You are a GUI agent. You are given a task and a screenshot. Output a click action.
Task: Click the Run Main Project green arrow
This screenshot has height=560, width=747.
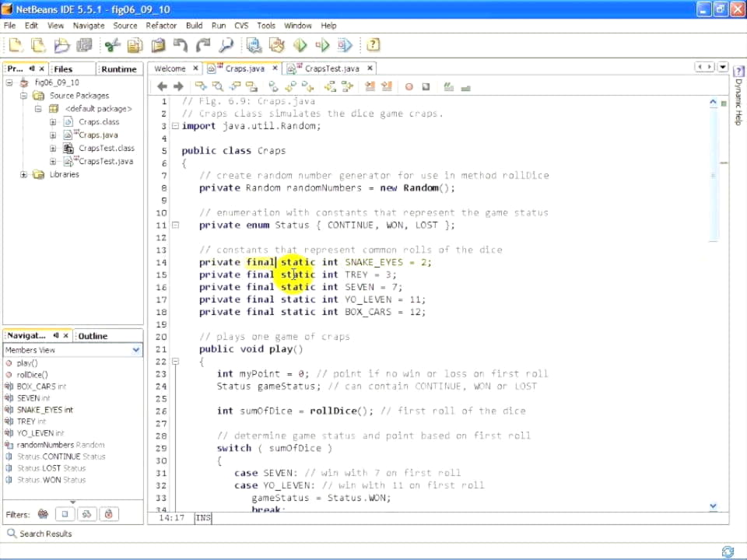pyautogui.click(x=300, y=45)
